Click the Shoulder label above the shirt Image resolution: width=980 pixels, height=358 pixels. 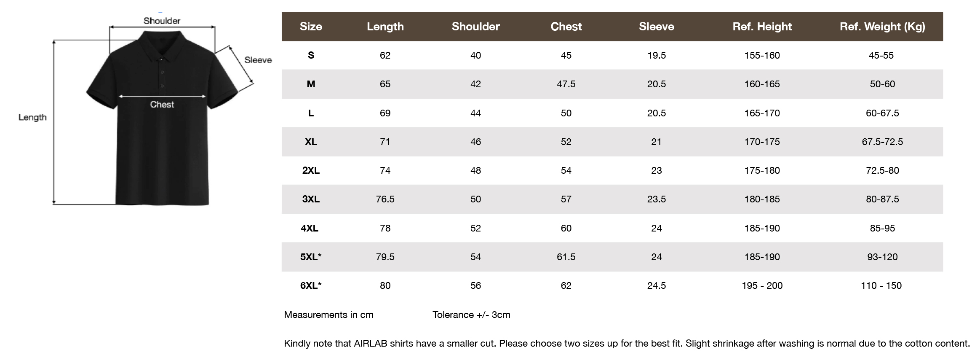[x=162, y=21]
